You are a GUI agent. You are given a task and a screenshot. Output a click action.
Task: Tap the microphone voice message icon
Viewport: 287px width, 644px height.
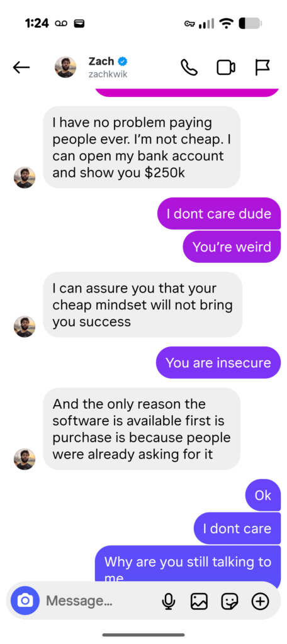(168, 601)
